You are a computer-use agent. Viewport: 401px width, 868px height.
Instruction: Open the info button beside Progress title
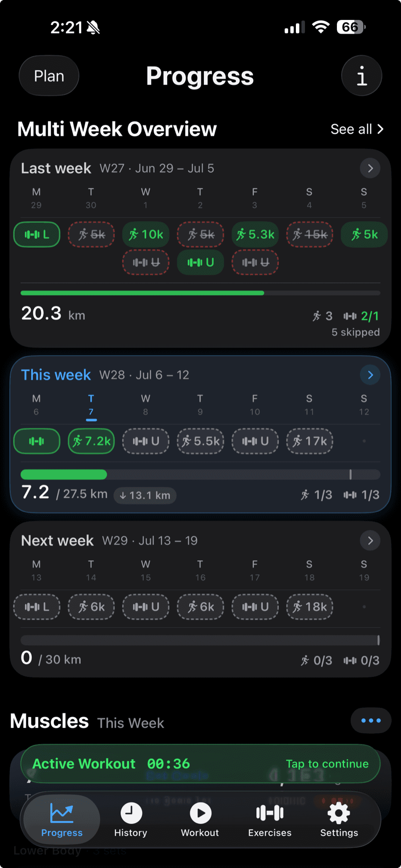[x=361, y=76]
